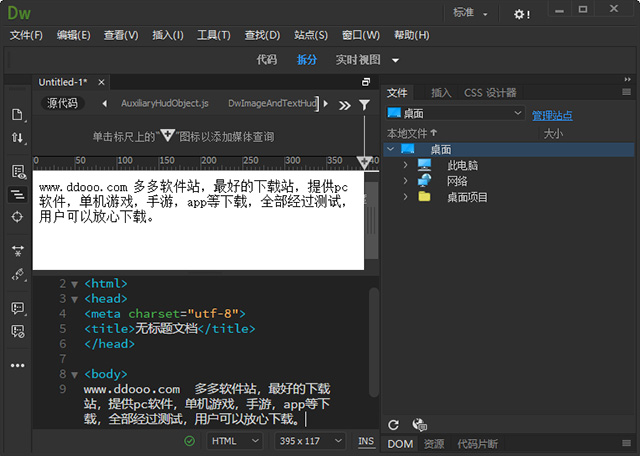Image resolution: width=640 pixels, height=456 pixels.
Task: Open the 查看(V) menu
Action: [x=121, y=36]
